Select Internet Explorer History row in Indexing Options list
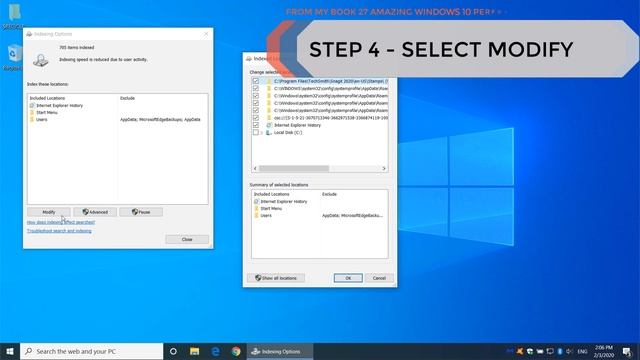The height and width of the screenshot is (360, 640). pyautogui.click(x=60, y=105)
